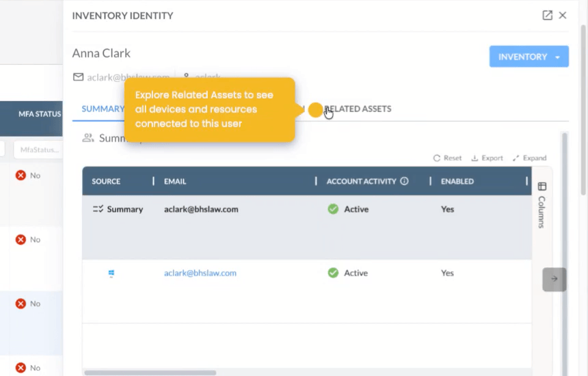This screenshot has width=588, height=376.
Task: Click the gray next arrow button
Action: 554,280
